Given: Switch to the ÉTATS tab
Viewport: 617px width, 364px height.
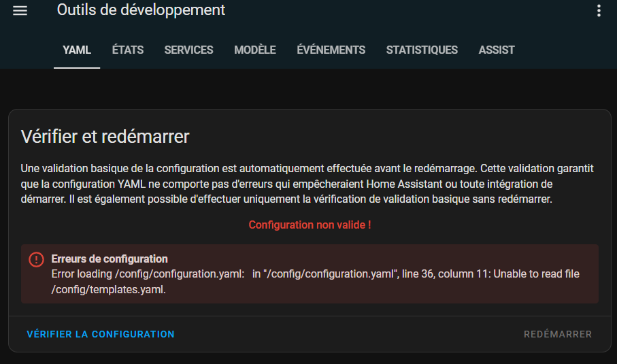Looking at the screenshot, I should [128, 50].
